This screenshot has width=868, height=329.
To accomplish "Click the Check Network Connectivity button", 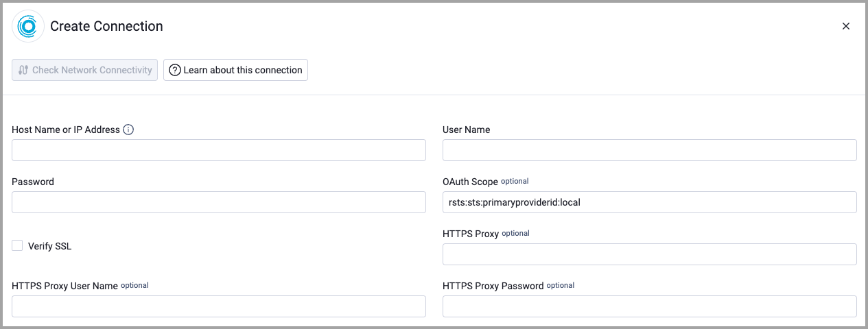I will pos(85,70).
